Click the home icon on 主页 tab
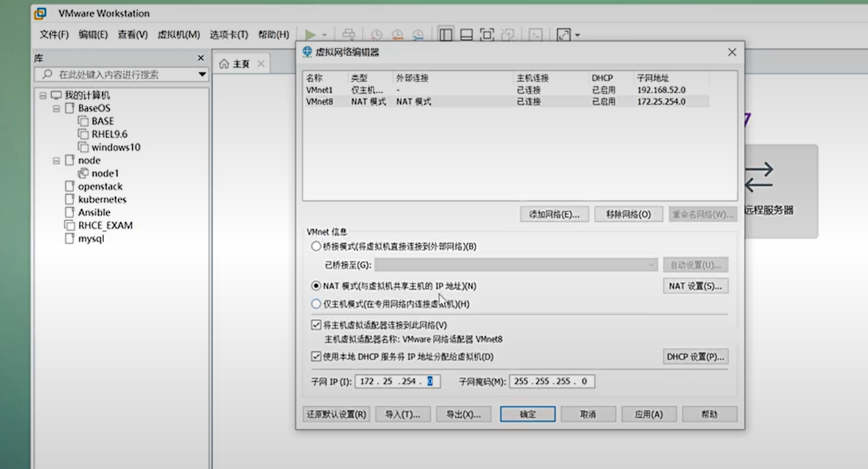 point(224,64)
